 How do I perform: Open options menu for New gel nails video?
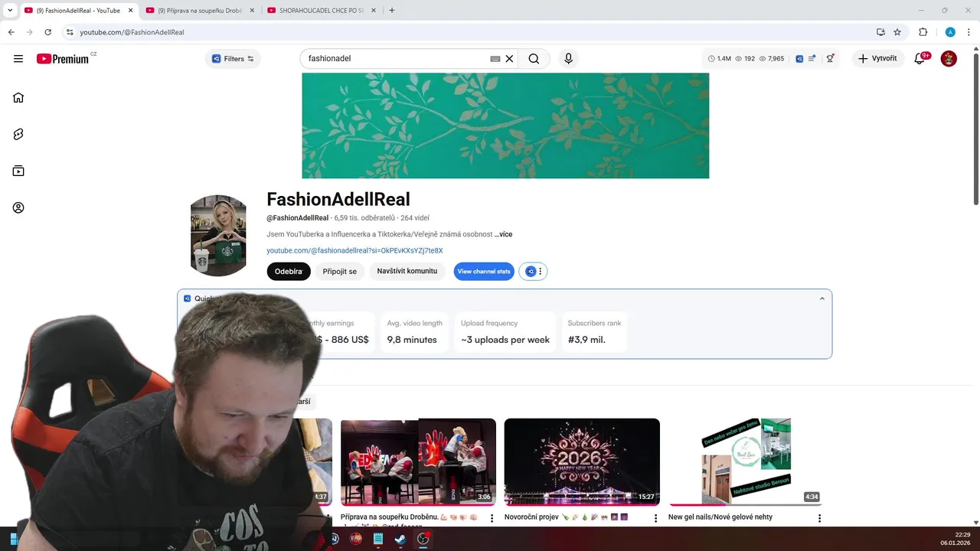pos(820,519)
